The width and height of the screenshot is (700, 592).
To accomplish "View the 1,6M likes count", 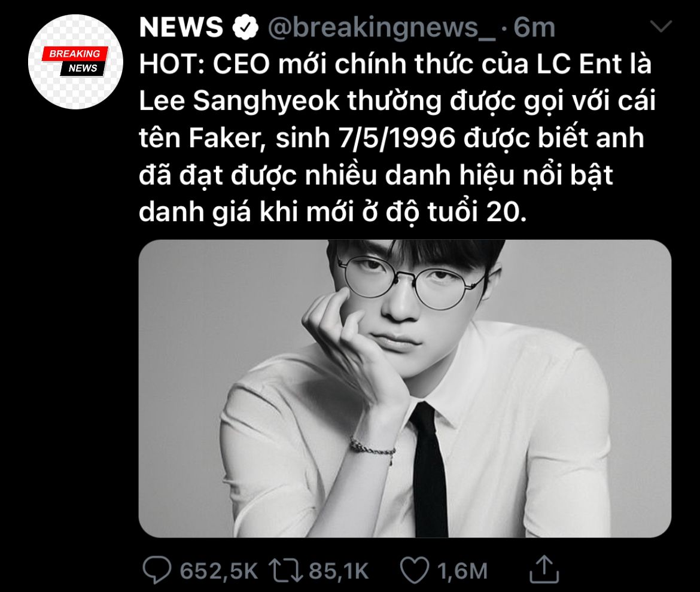I will click(462, 571).
